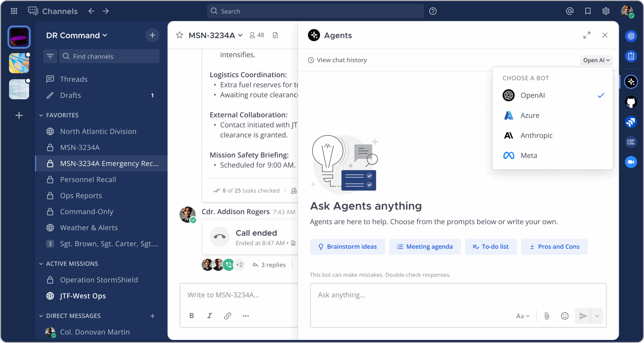644x343 pixels.
Task: Expand the Agents panel
Action: (x=587, y=35)
